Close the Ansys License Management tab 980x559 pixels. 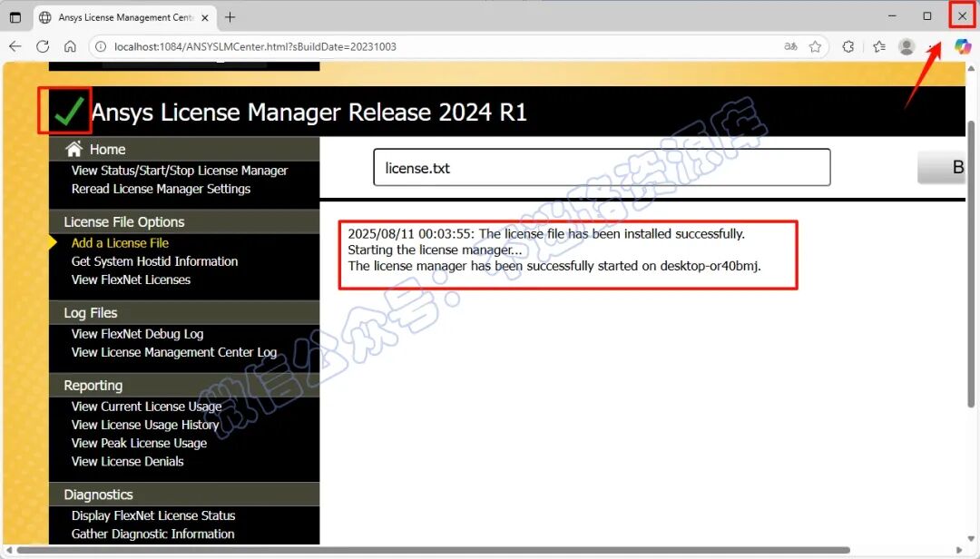[205, 18]
